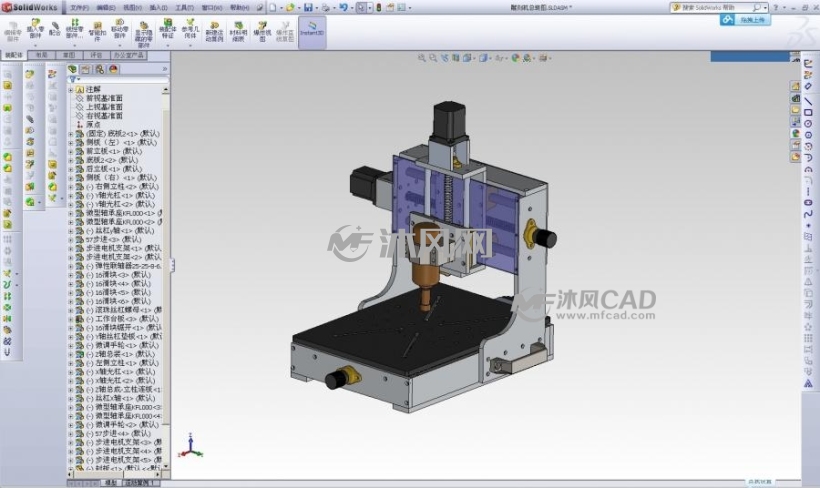Expand the 左侧立柱<1> tree node
Screen dimensions: 820x488
71,362
